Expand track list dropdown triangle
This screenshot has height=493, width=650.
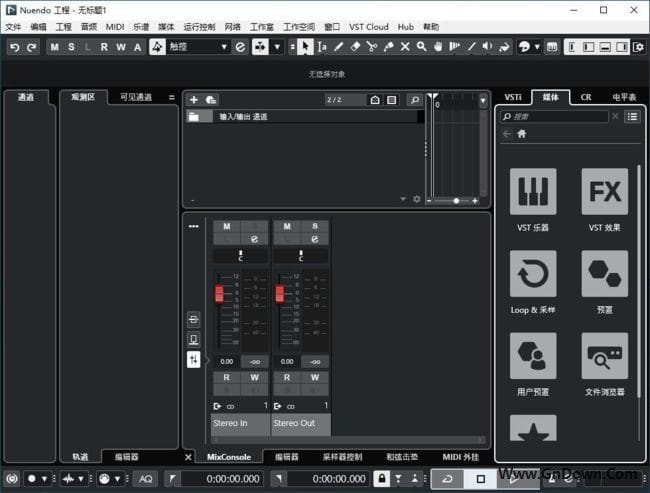(x=403, y=199)
